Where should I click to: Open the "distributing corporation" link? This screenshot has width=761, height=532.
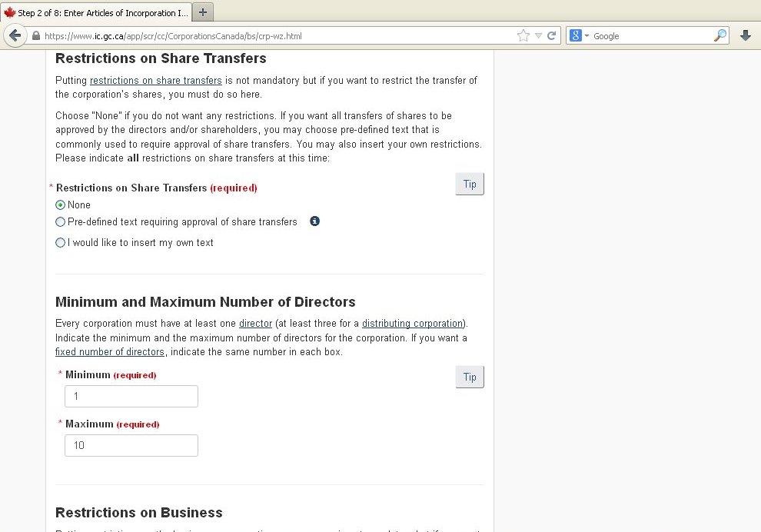point(412,324)
